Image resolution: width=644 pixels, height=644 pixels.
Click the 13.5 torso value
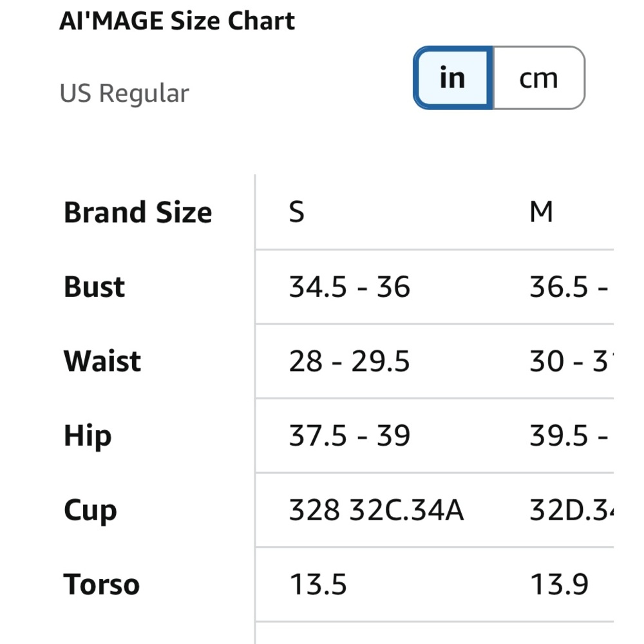click(x=318, y=585)
